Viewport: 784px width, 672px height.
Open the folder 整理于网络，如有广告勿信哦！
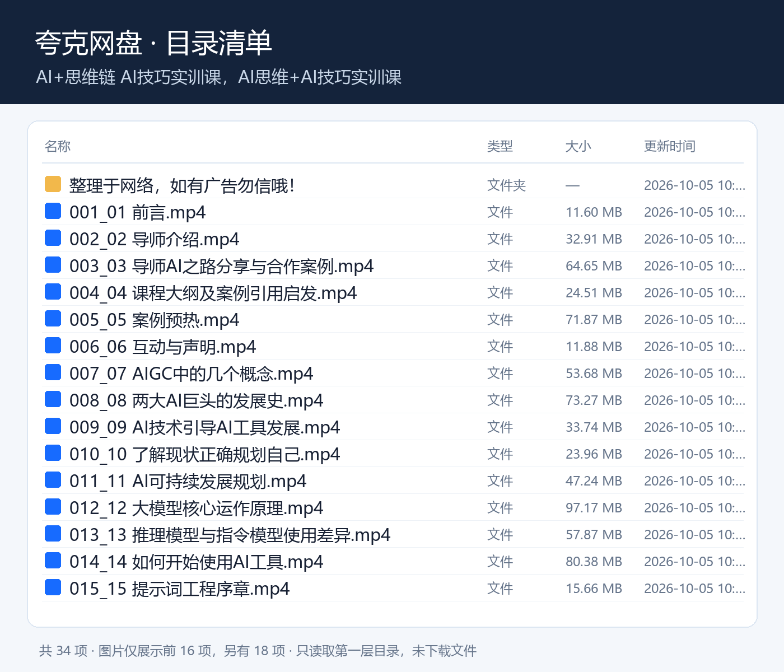pos(182,185)
